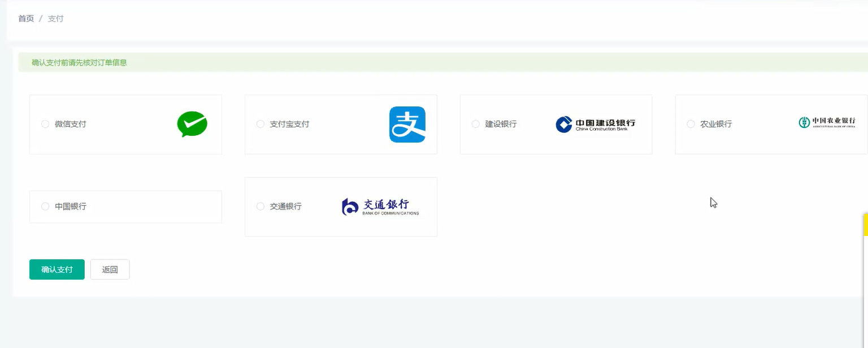This screenshot has height=348, width=868.
Task: Click the WeChat Pay green logo
Action: [192, 124]
